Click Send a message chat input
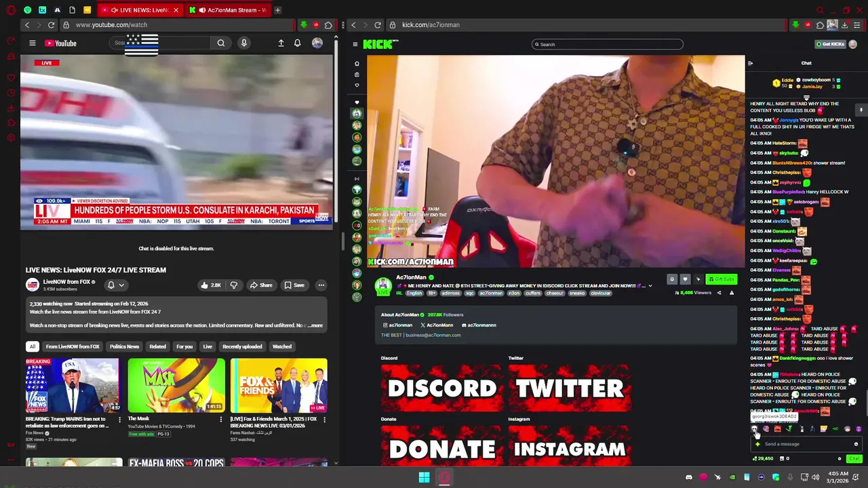Image resolution: width=868 pixels, height=488 pixels. click(x=805, y=445)
